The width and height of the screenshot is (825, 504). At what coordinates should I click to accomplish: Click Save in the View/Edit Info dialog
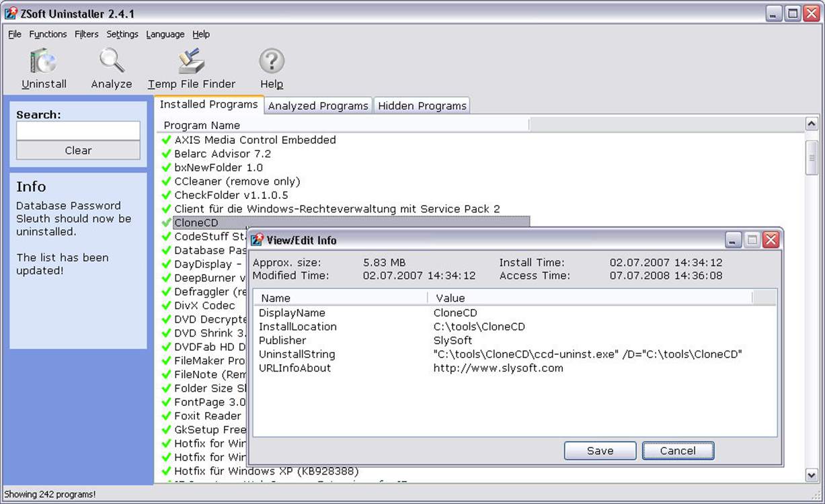pyautogui.click(x=600, y=451)
